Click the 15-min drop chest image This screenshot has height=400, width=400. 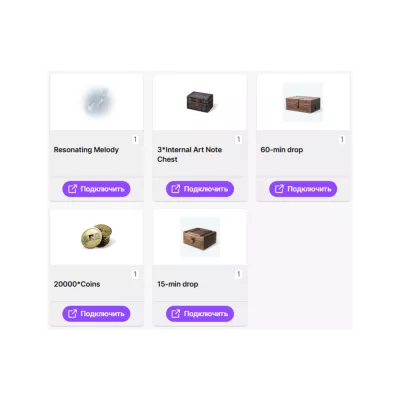pos(200,237)
